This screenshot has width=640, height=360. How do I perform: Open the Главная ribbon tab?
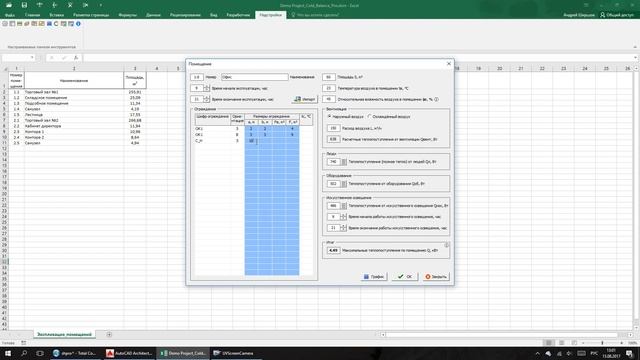(33, 15)
